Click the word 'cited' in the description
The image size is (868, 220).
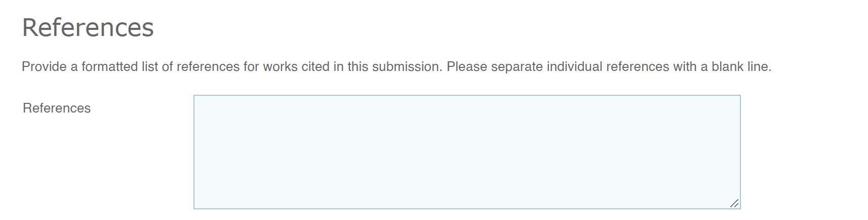tap(315, 67)
